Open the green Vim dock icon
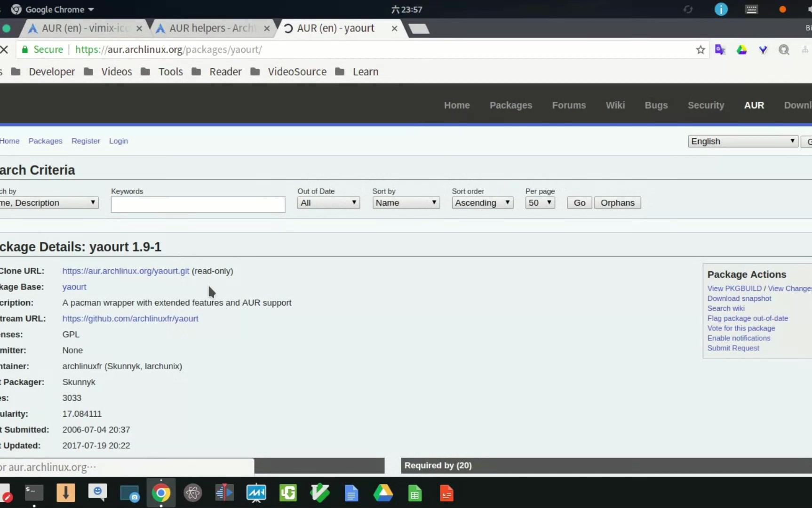Viewport: 812px width, 508px height. [320, 493]
